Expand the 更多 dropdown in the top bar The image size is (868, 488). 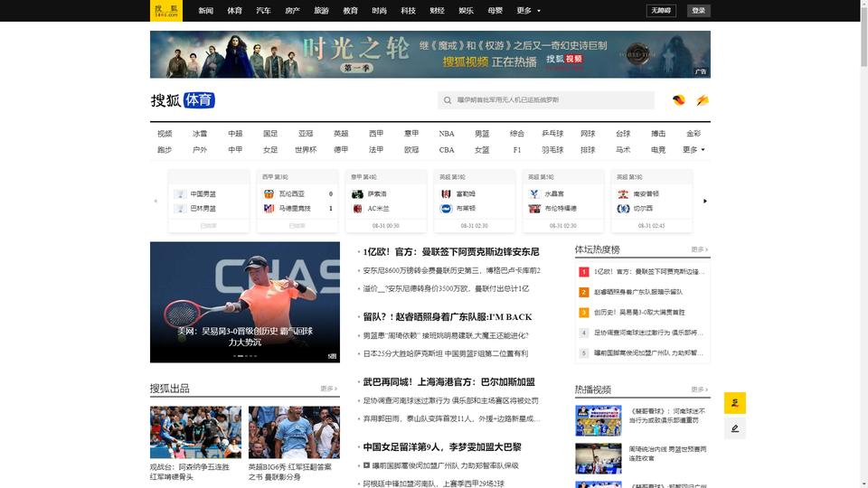pyautogui.click(x=528, y=11)
